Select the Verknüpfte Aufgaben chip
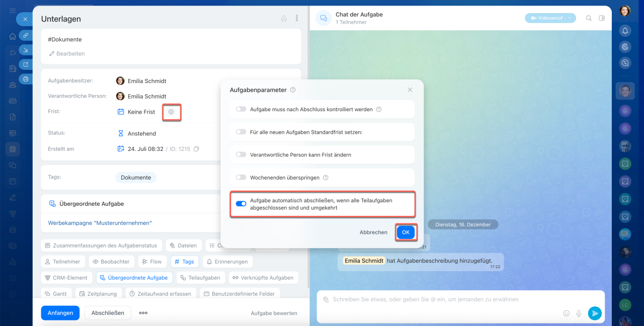This screenshot has height=326, width=644. (x=264, y=278)
